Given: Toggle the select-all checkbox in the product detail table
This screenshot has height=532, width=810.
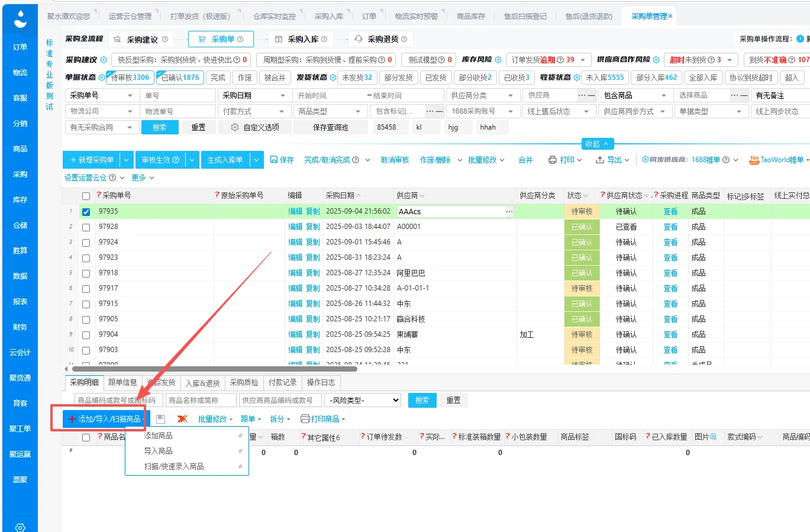Looking at the screenshot, I should pos(86,437).
